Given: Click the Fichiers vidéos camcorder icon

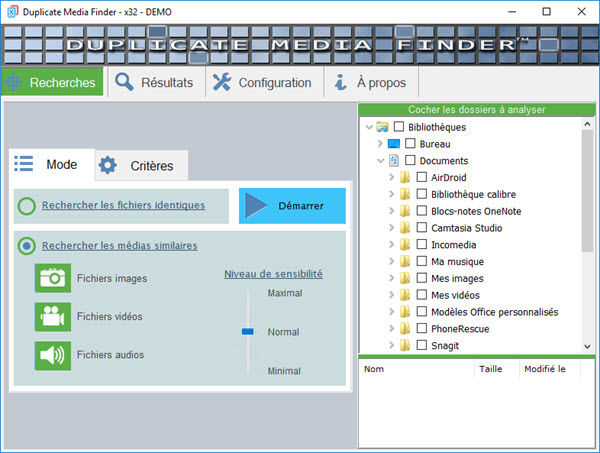Looking at the screenshot, I should point(53,317).
